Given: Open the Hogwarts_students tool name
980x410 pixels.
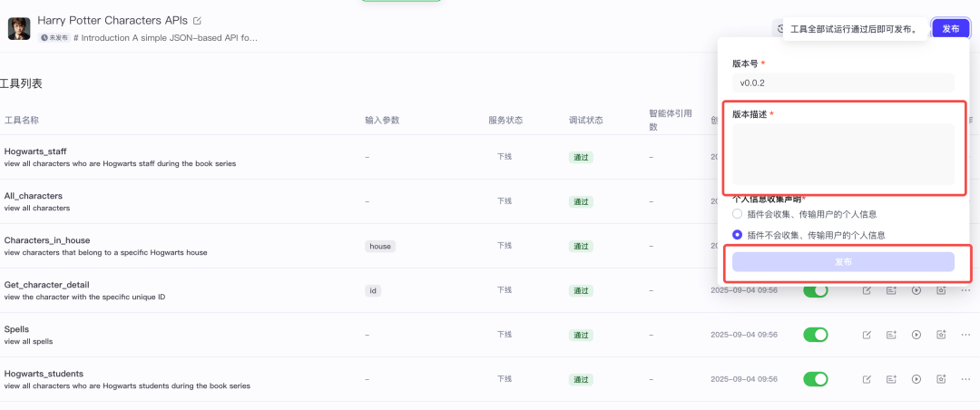Looking at the screenshot, I should pyautogui.click(x=44, y=373).
